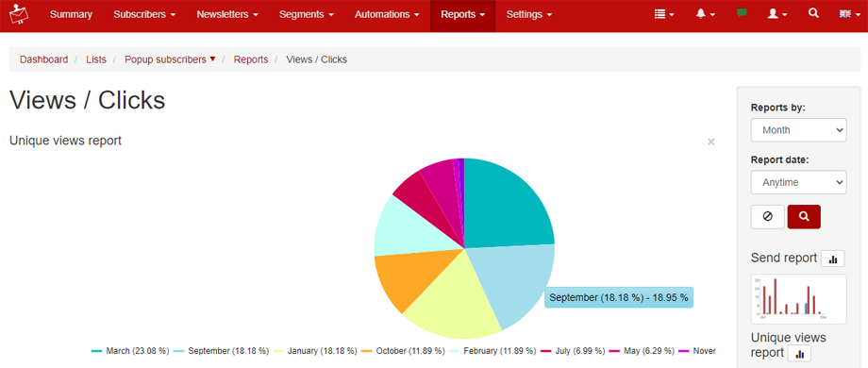This screenshot has width=868, height=368.
Task: Click the red search filter button
Action: click(x=804, y=217)
